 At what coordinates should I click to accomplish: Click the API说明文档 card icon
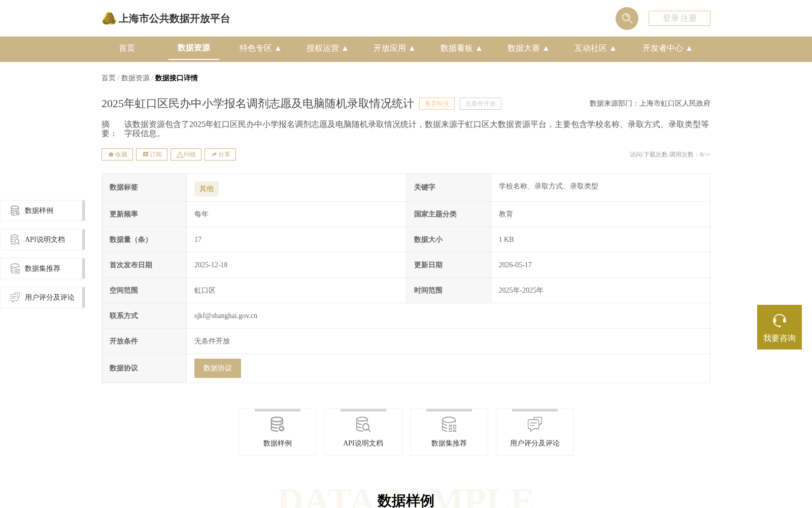(363, 424)
